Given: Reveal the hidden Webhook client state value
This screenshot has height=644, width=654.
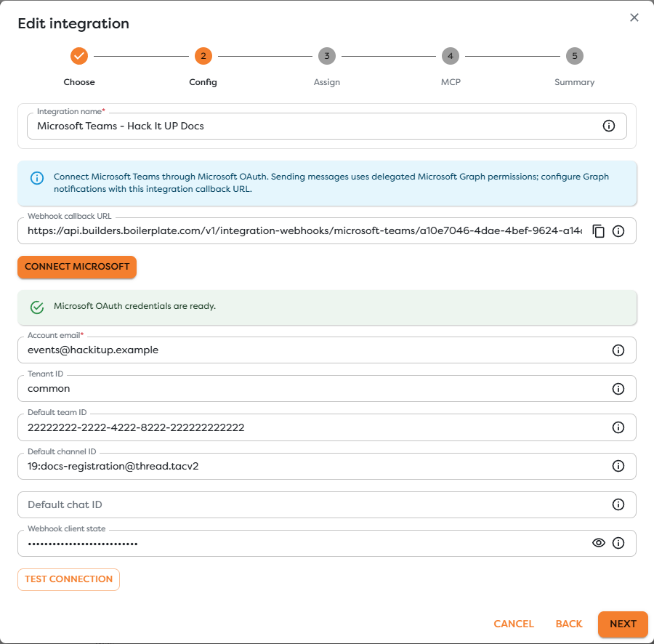Looking at the screenshot, I should pyautogui.click(x=599, y=543).
